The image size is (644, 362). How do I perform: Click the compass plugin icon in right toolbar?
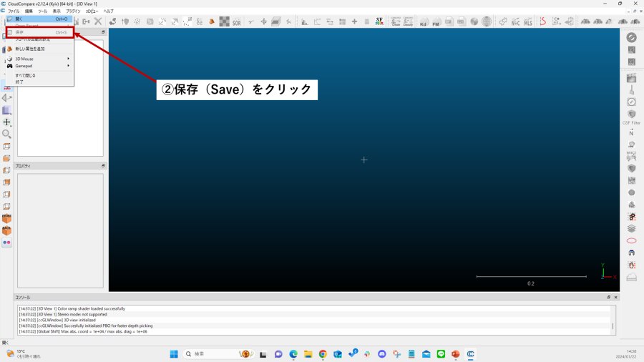pyautogui.click(x=632, y=102)
